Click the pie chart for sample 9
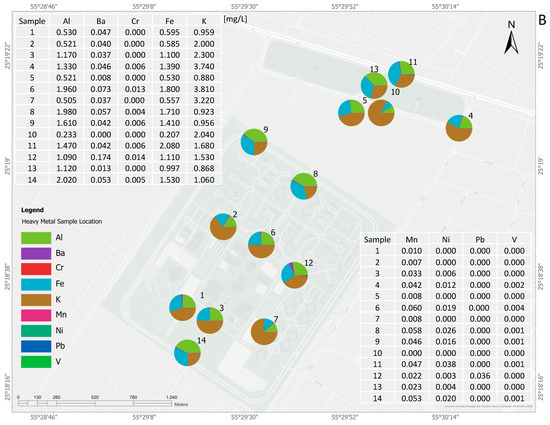 point(254,142)
